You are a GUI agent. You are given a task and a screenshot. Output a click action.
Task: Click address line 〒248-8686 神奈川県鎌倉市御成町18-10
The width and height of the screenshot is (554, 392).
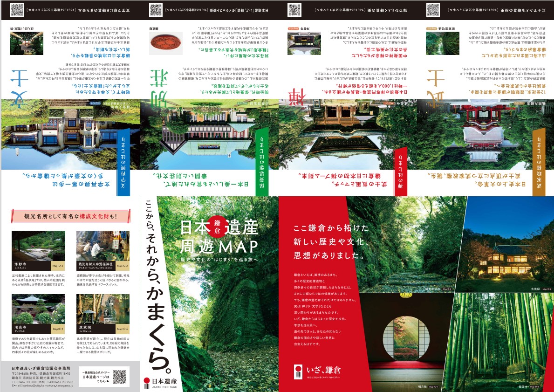pyautogui.click(x=41, y=374)
